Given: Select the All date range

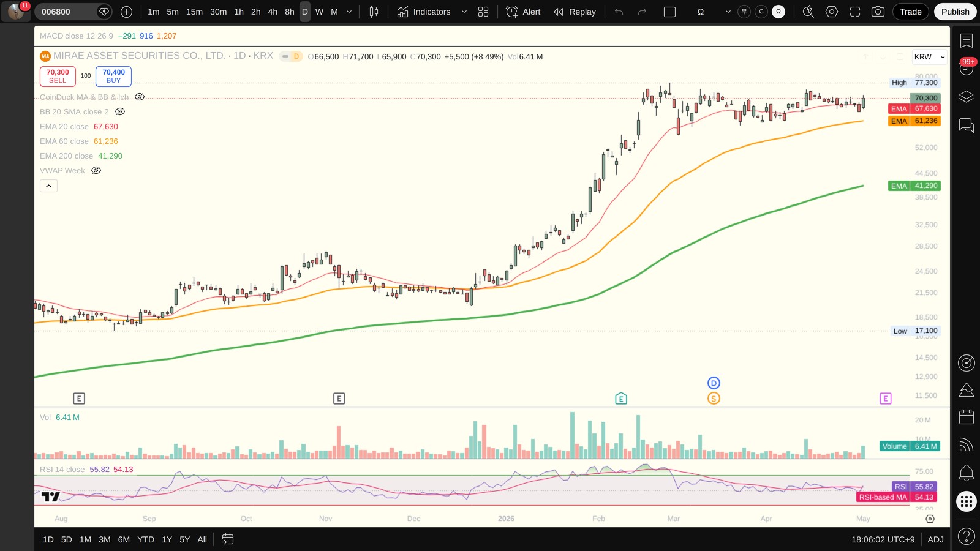Looking at the screenshot, I should point(202,539).
